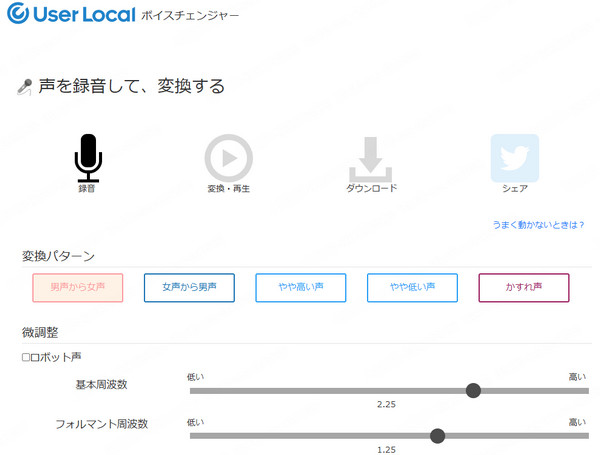Click the 声を録音して、変換する heading

point(131,86)
